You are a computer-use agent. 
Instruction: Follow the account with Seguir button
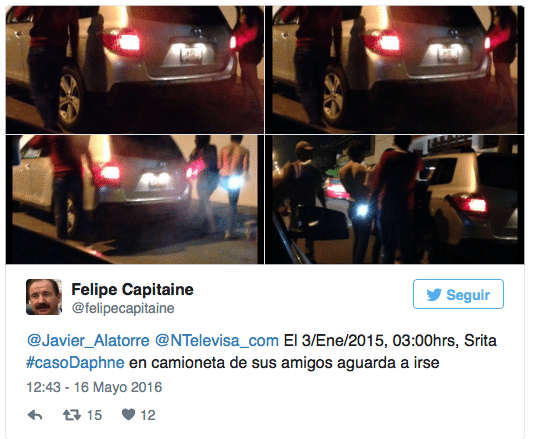pyautogui.click(x=458, y=294)
